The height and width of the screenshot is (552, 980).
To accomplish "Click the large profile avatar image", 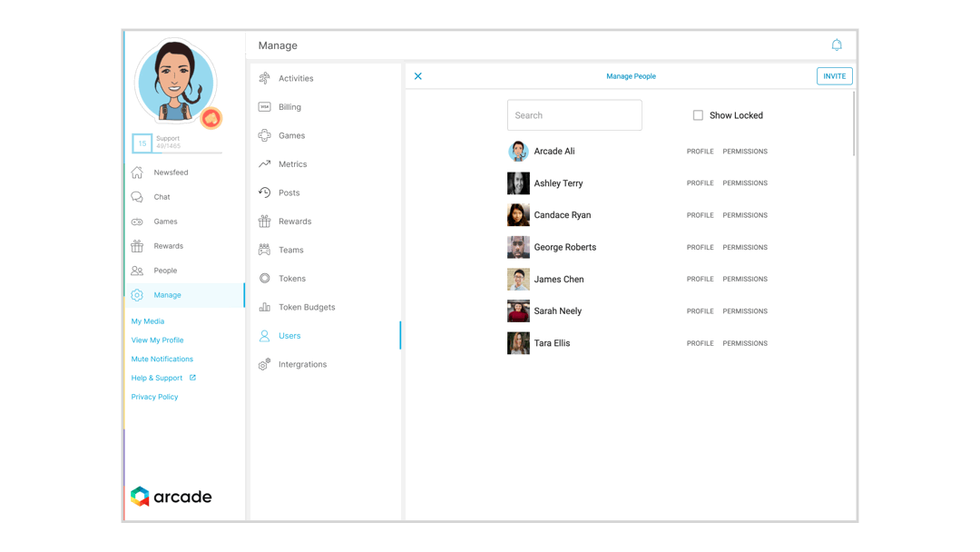I will tap(176, 81).
